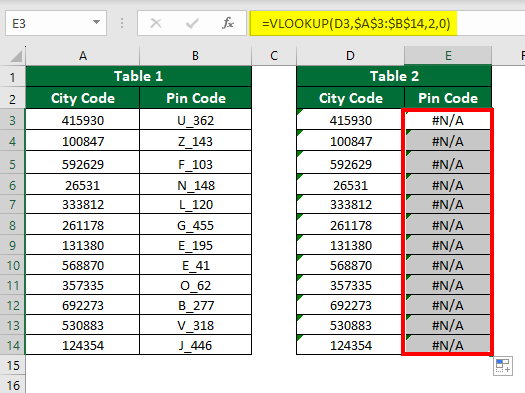The image size is (525, 393).
Task: Select the #N/A cell in row 10
Action: click(448, 265)
